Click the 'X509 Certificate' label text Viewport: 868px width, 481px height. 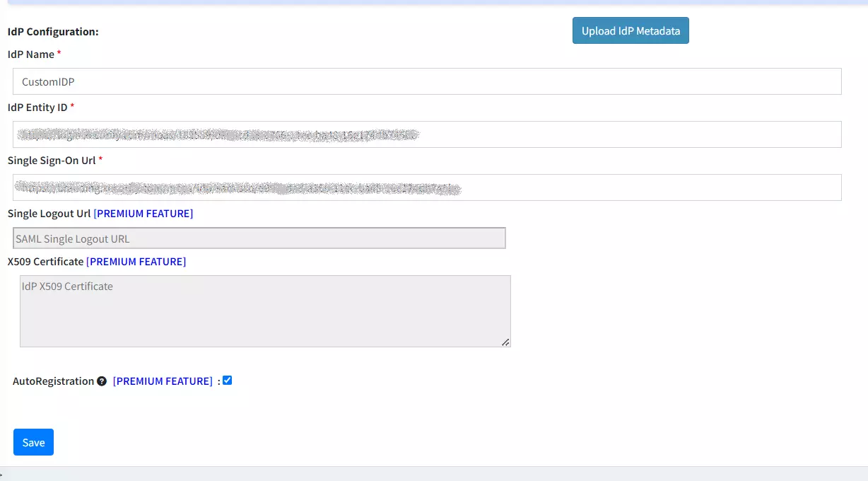point(46,261)
